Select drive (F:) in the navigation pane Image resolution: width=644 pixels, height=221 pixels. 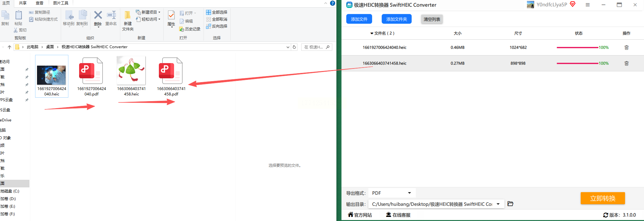click(x=8, y=214)
